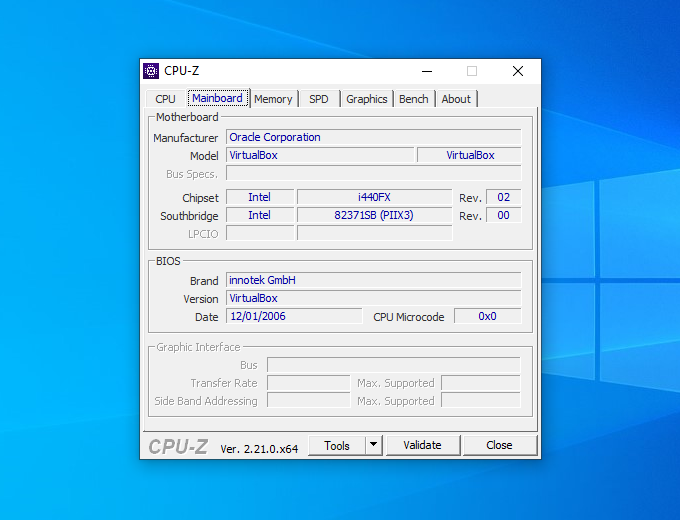Go to the Graphics tab
Image resolution: width=680 pixels, height=520 pixels.
click(x=367, y=99)
